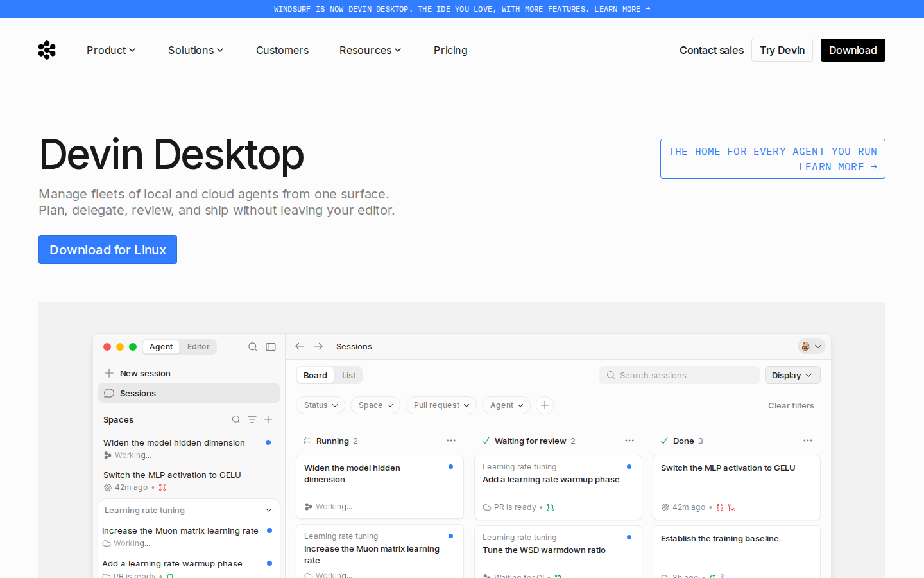Open 'Add a learning rate warmup phase' sidebar item
The image size is (924, 578).
point(187,568)
